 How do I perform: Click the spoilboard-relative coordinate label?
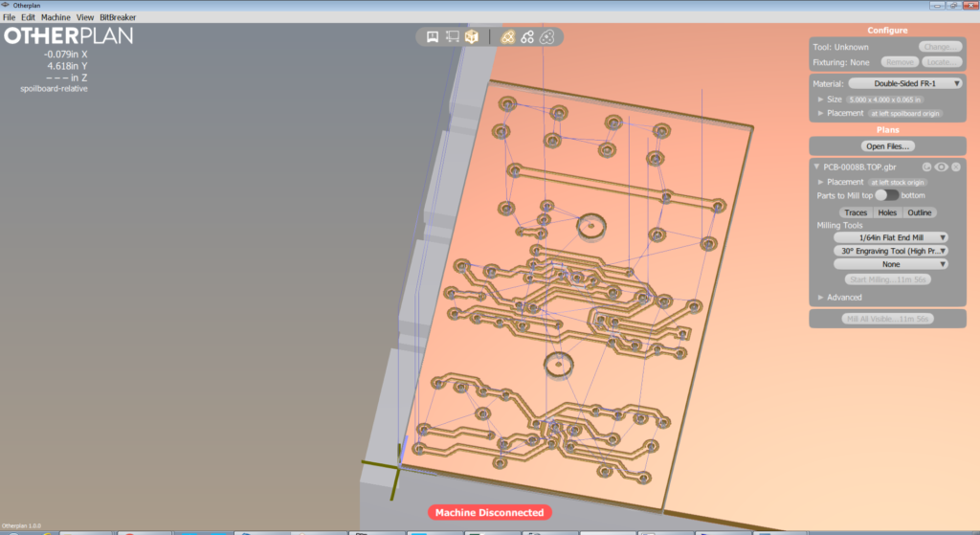click(x=54, y=89)
